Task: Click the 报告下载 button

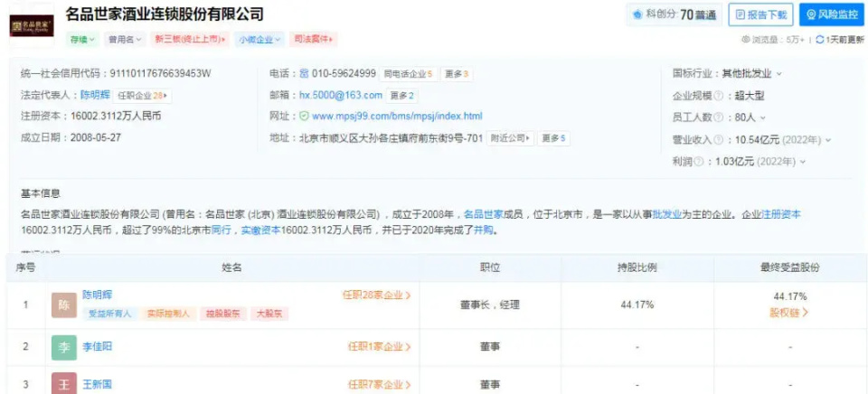Action: pos(760,15)
